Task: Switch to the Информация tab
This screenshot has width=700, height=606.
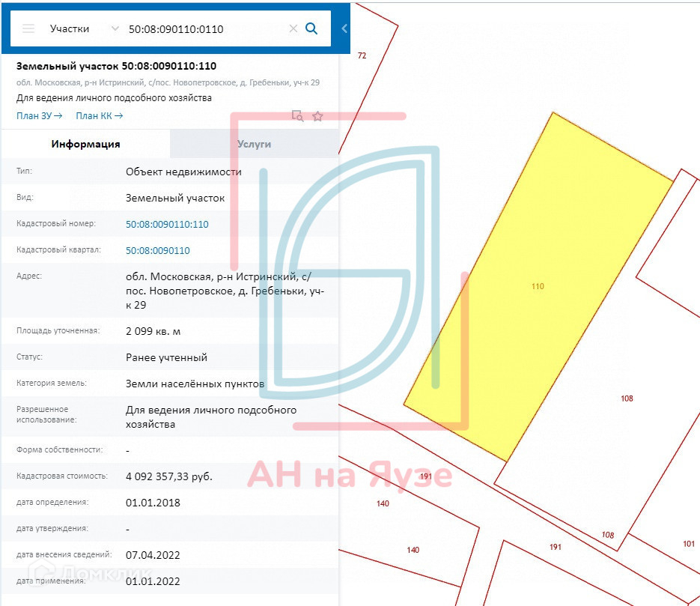Action: click(x=85, y=144)
